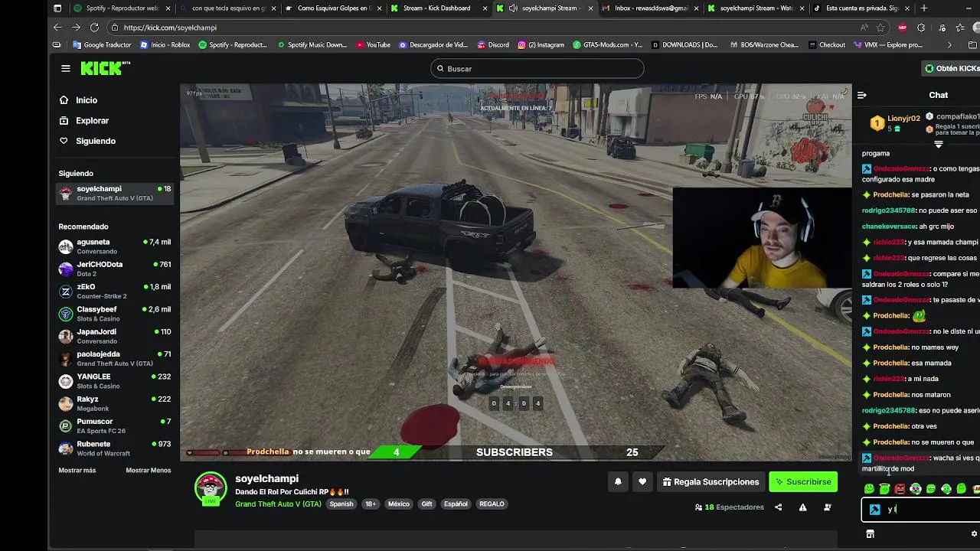
Task: Open the soyelchampi channel name link
Action: click(266, 478)
